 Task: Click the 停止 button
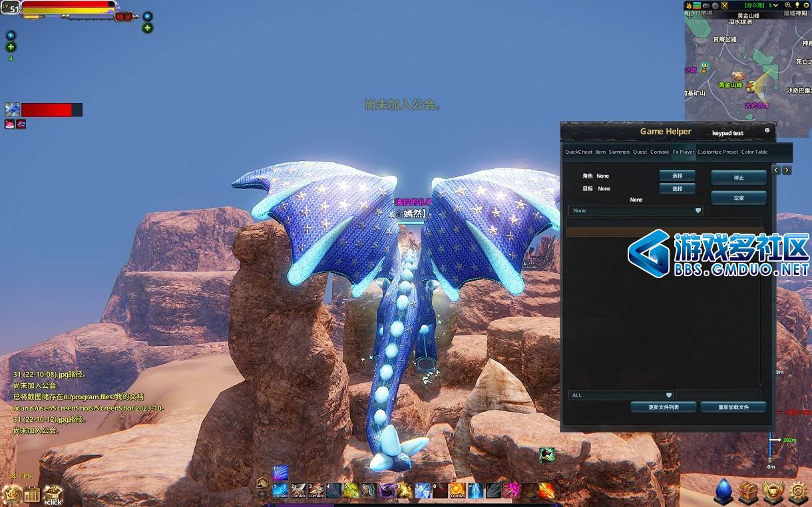[x=739, y=178]
